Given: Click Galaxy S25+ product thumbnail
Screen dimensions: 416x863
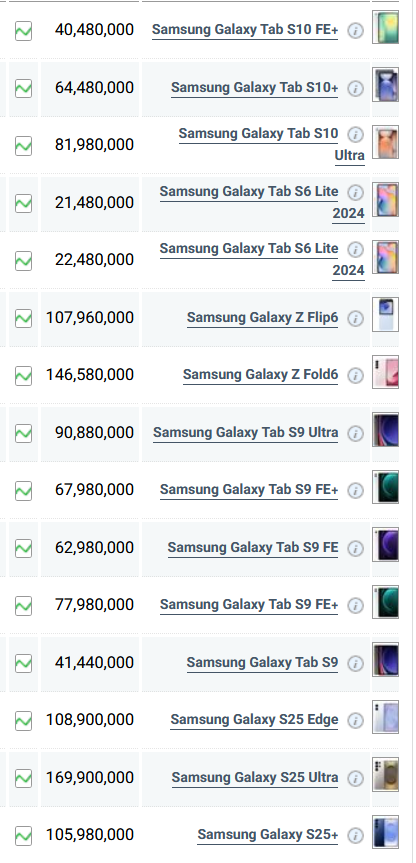Looking at the screenshot, I should 385,831.
